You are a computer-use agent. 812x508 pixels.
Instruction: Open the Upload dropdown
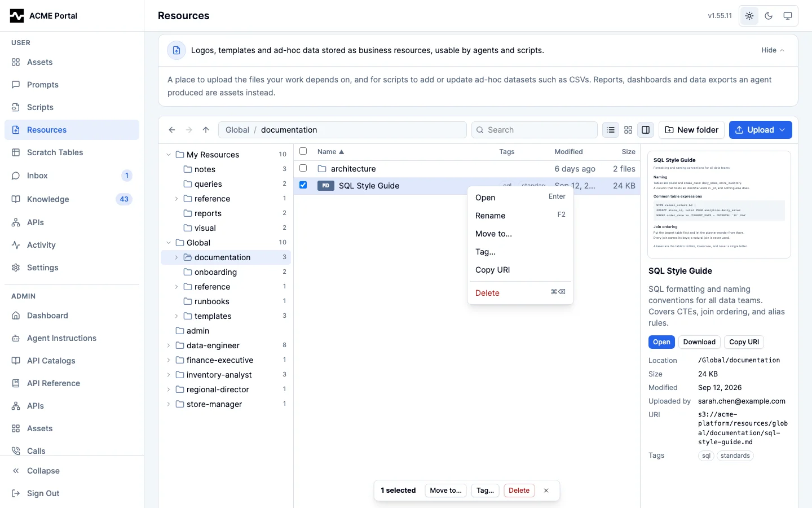coord(760,130)
